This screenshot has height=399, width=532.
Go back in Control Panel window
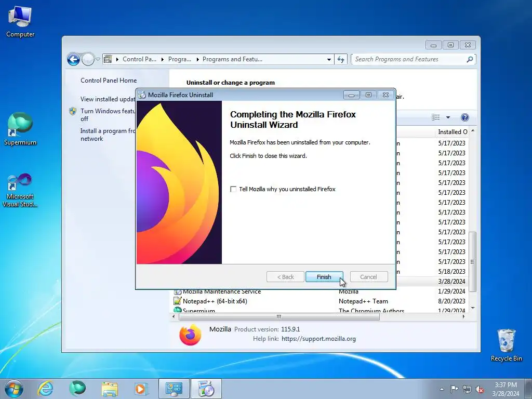73,59
